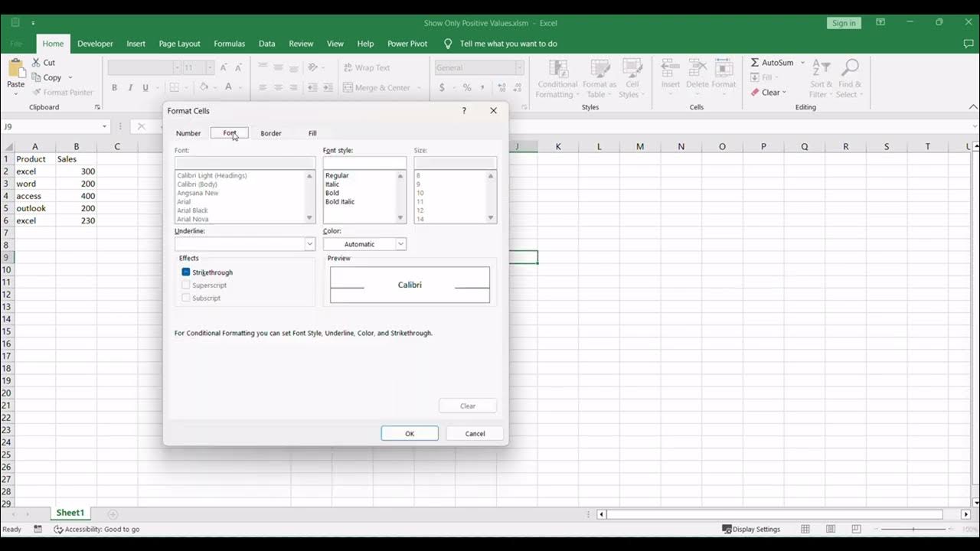This screenshot has height=551, width=980.
Task: Open the General number format dropdown
Action: pos(519,68)
